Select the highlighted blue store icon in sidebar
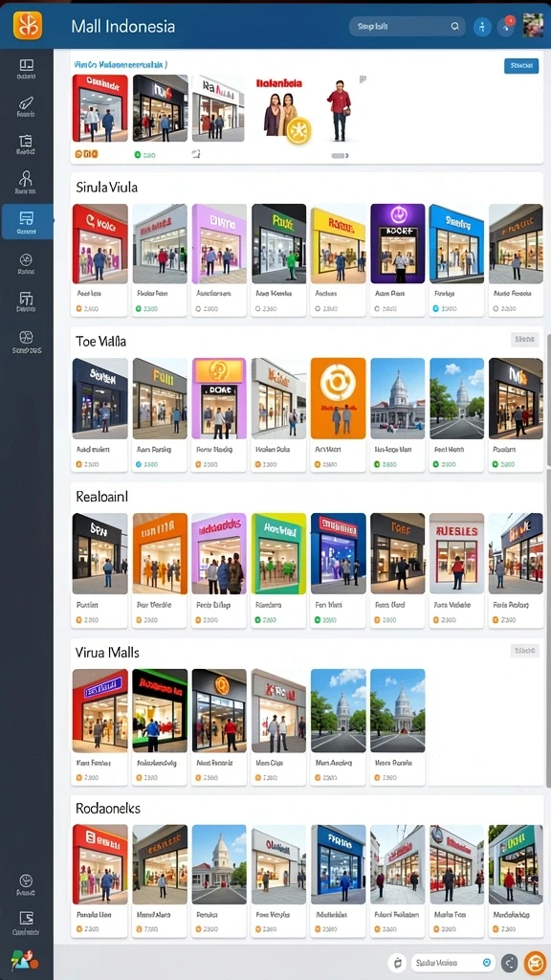Image resolution: width=551 pixels, height=980 pixels. pos(26,221)
